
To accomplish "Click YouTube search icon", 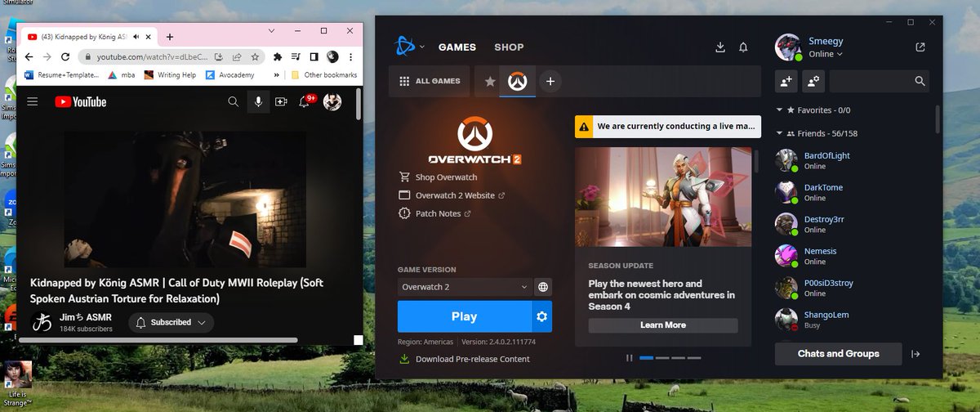I will (x=234, y=101).
